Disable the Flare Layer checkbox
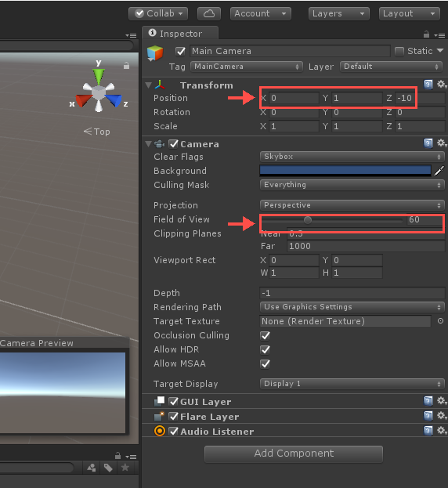 pos(173,417)
